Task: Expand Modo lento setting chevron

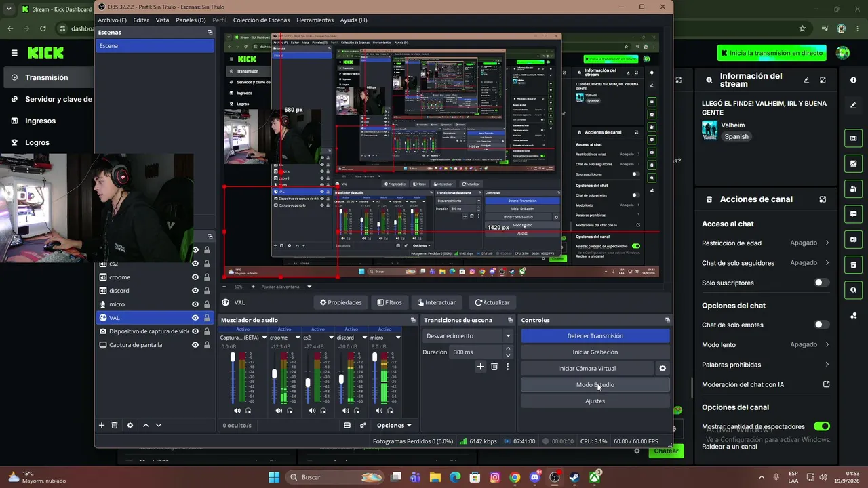Action: [x=827, y=344]
